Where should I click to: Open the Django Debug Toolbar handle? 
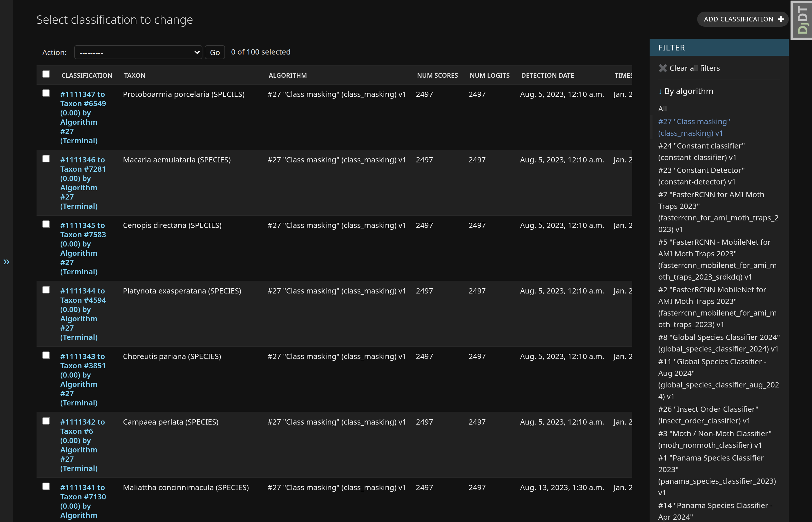click(x=802, y=20)
